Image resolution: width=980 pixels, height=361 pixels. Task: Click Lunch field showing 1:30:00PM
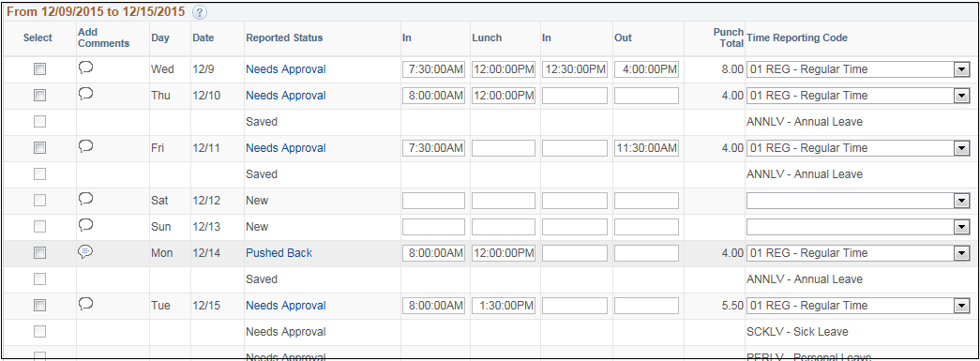tap(504, 306)
